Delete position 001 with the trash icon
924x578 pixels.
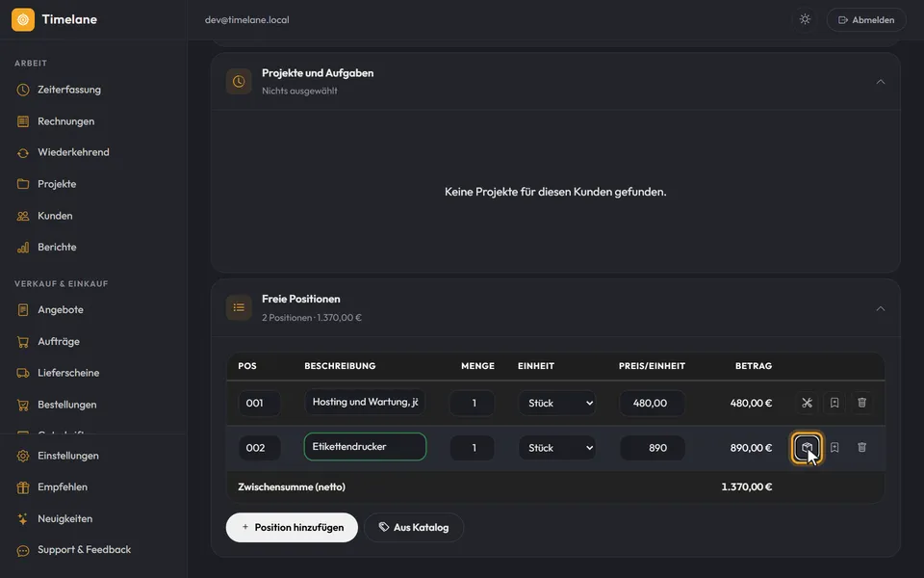pyautogui.click(x=861, y=403)
